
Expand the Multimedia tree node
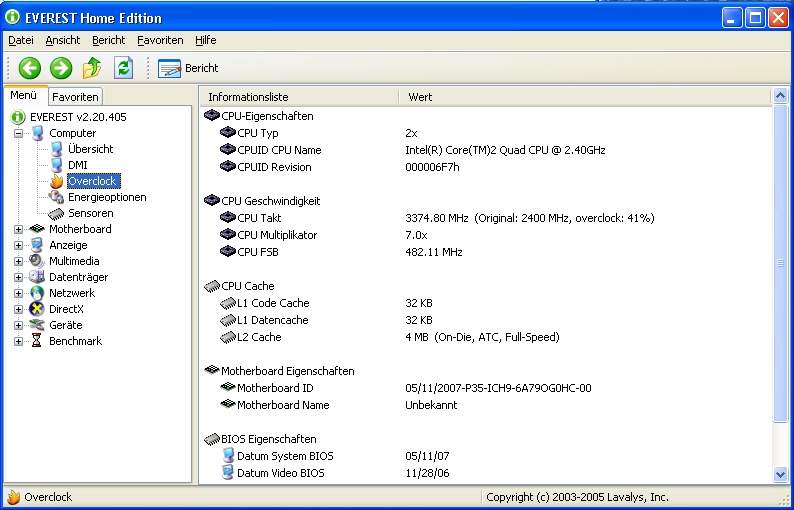[x=18, y=261]
